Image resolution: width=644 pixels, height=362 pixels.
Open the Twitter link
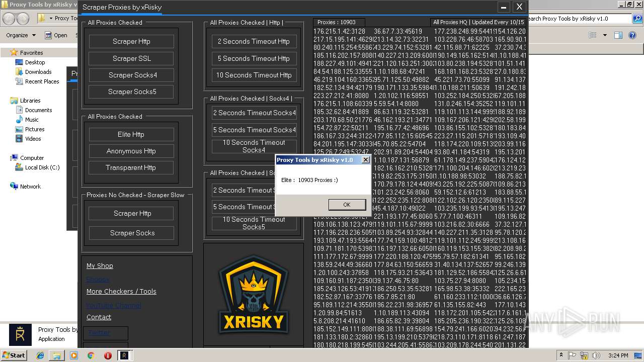pos(99,332)
